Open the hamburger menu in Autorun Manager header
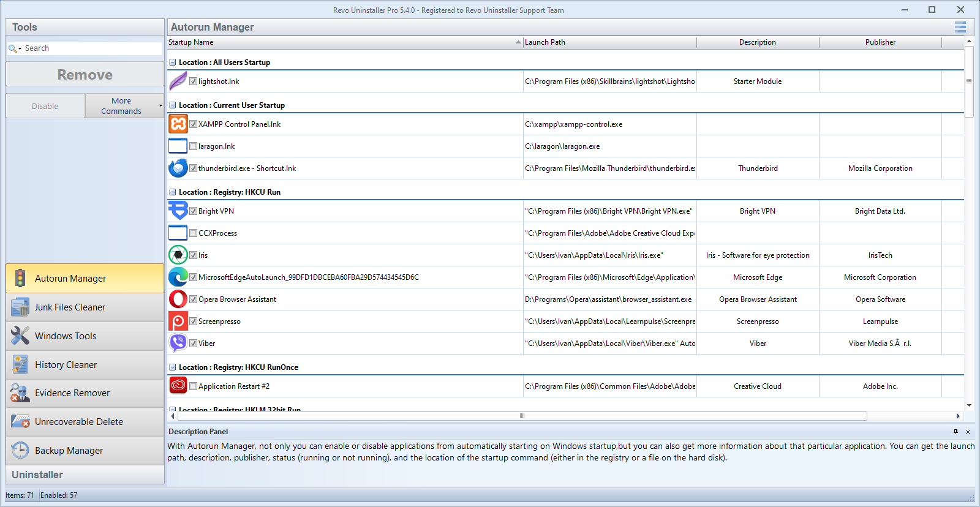The width and height of the screenshot is (980, 507). click(x=960, y=27)
